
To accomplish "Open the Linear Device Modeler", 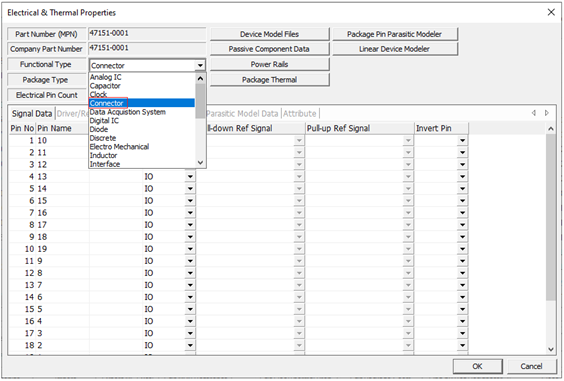I will 395,49.
